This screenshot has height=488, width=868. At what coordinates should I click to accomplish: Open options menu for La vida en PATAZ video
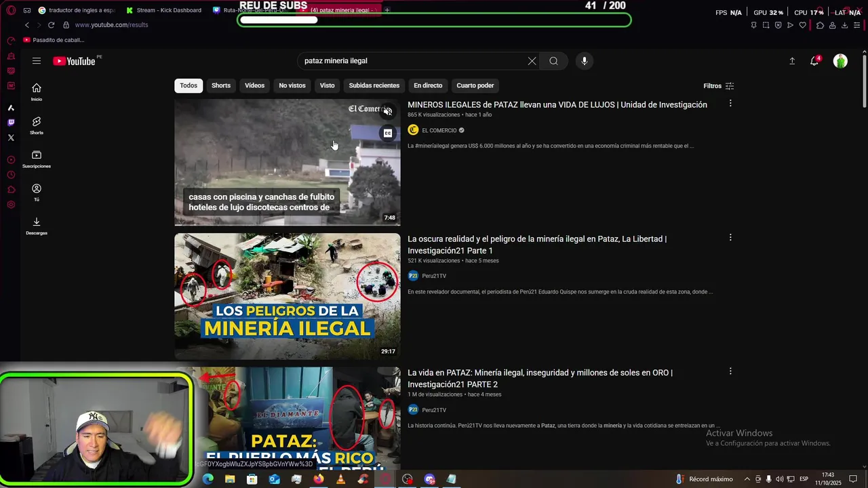coord(730,371)
